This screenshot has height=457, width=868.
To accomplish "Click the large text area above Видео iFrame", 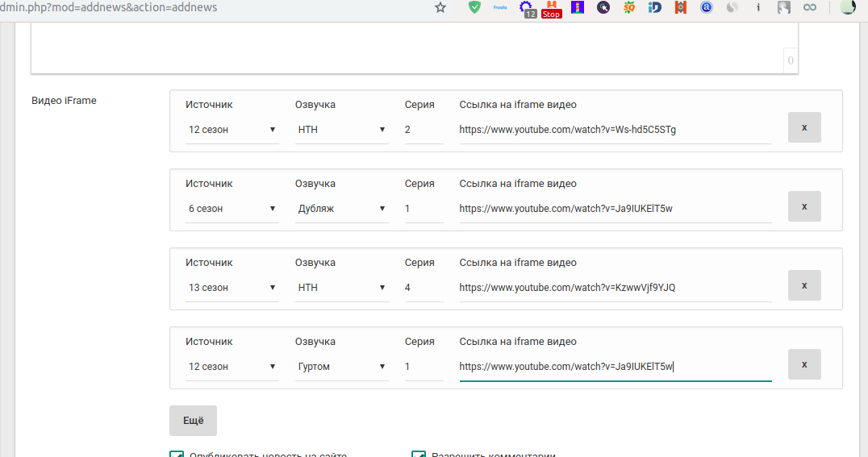I will (x=414, y=48).
